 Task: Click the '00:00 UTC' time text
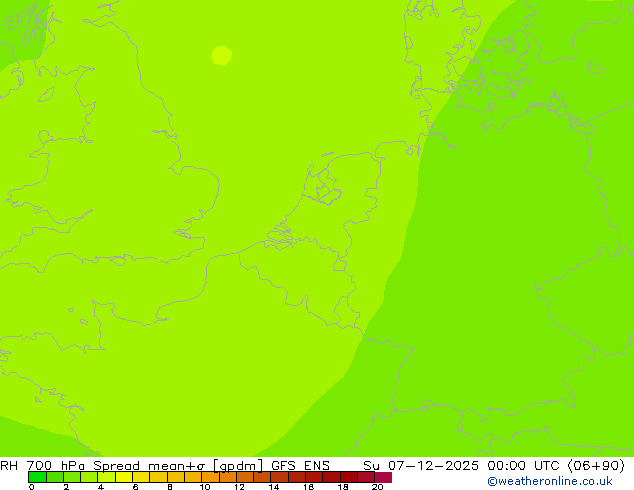(x=524, y=465)
